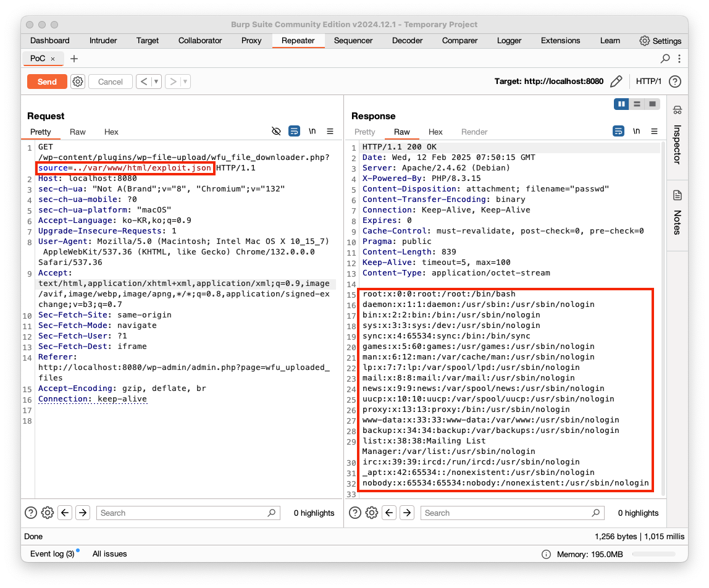Go to next match in Request search
Screen dimensions: 709x588
pyautogui.click(x=83, y=513)
